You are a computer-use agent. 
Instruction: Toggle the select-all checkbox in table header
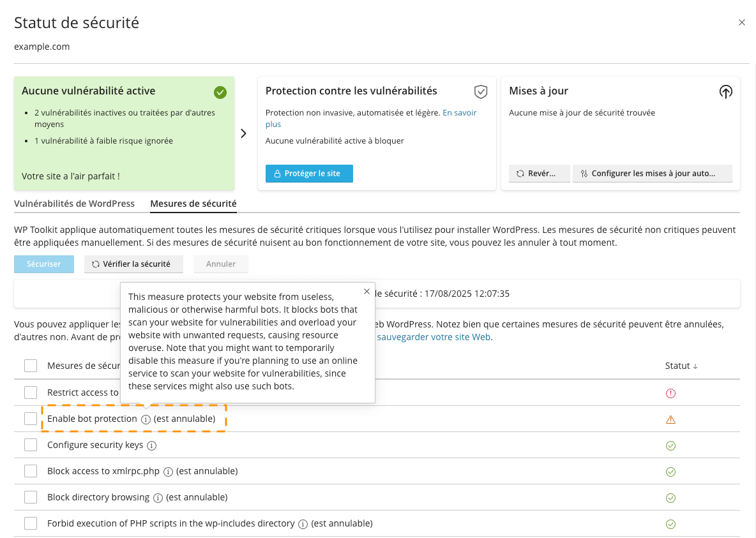(x=31, y=366)
